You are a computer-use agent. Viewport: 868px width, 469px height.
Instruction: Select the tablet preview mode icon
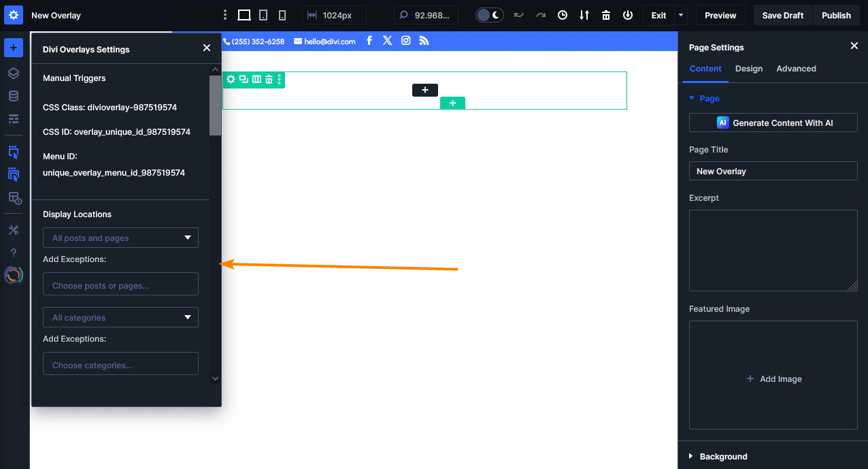coord(263,14)
